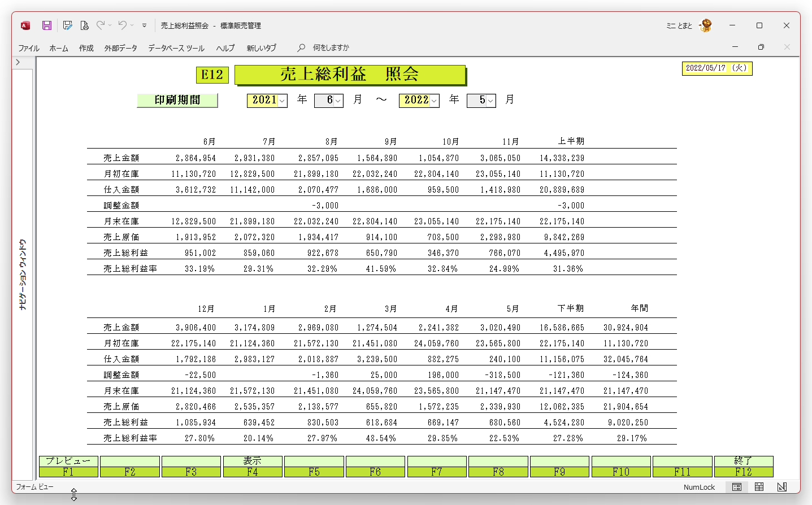Open Customize Quick Access Toolbar arrow

pos(144,25)
